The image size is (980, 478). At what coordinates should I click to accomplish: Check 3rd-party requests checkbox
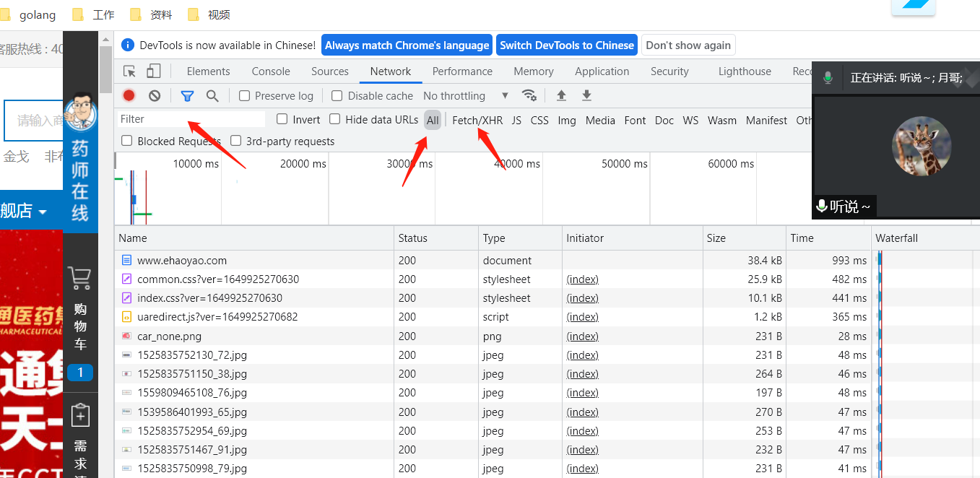click(235, 141)
